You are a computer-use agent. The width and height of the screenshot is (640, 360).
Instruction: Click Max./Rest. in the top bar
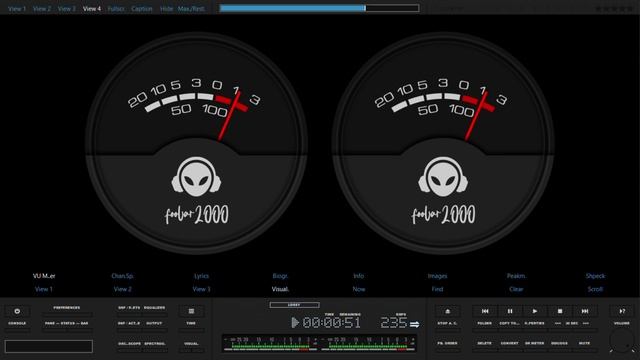pyautogui.click(x=191, y=9)
